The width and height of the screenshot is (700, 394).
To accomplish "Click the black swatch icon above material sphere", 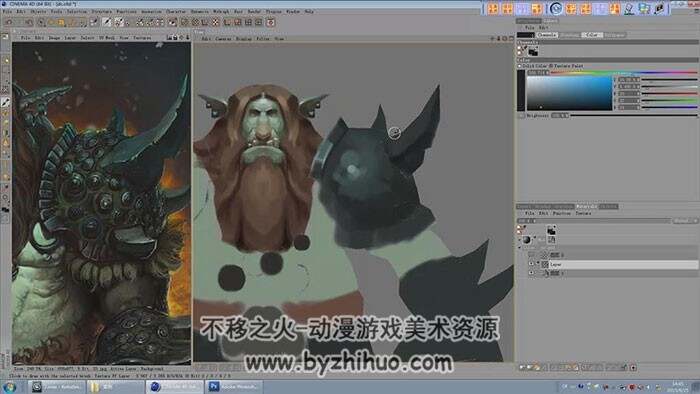I will (551, 231).
